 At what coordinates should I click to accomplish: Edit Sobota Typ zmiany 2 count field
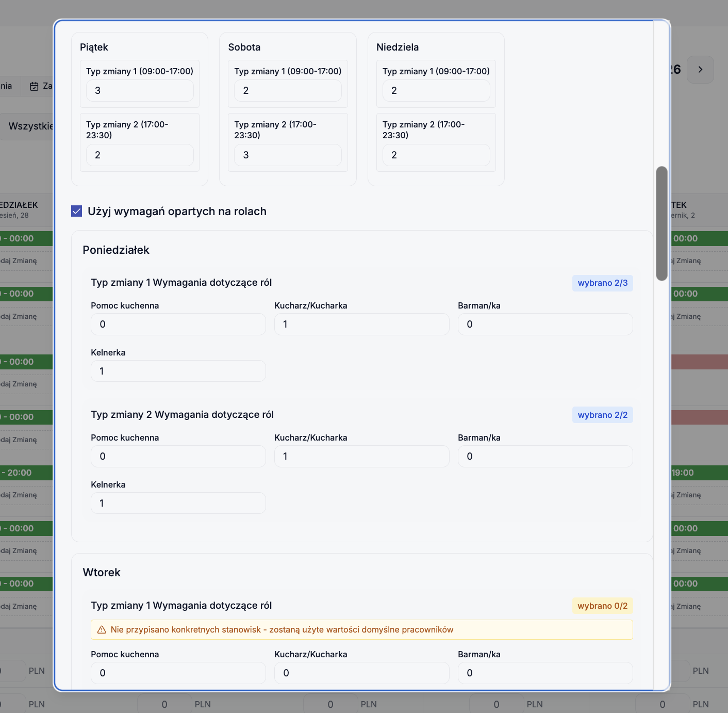coord(288,155)
